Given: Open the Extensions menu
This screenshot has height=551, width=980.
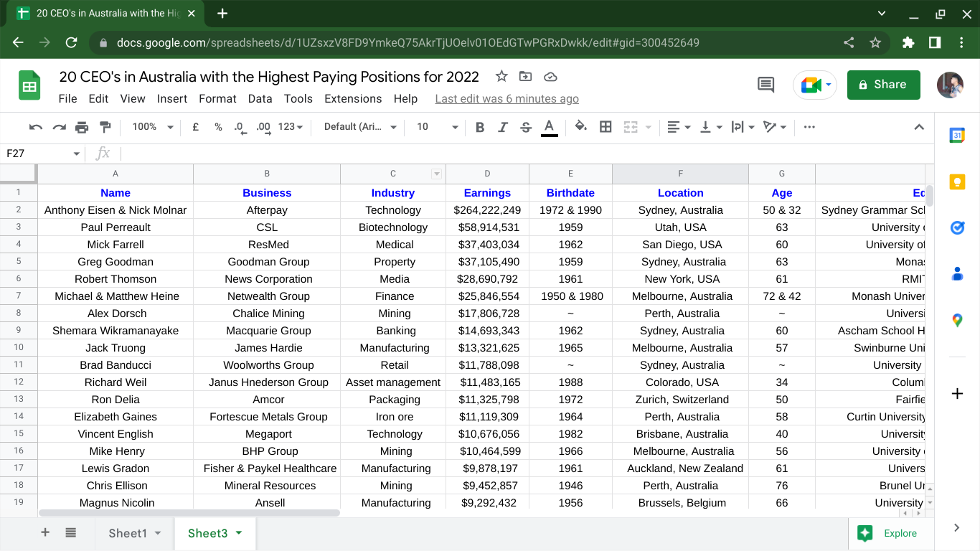Looking at the screenshot, I should click(353, 99).
